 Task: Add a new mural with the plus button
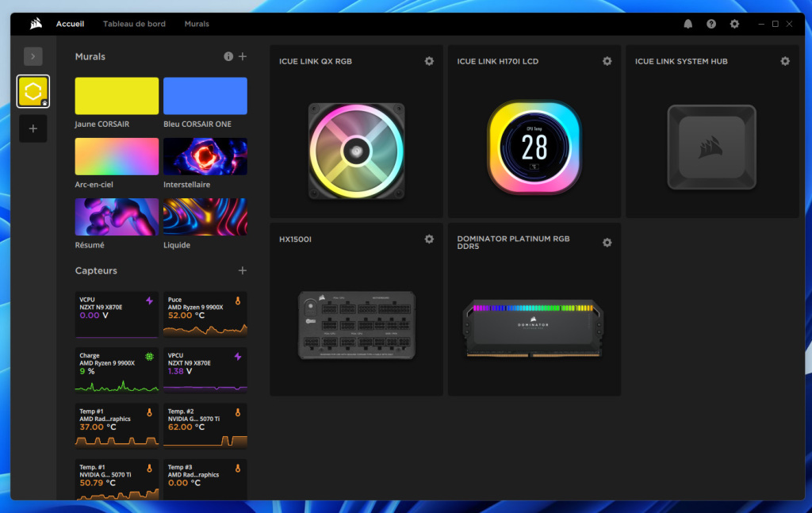[x=243, y=56]
